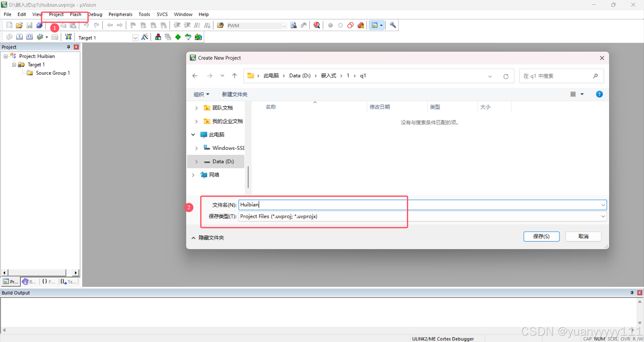Switch to the Books tab at bottom left

pos(29,282)
